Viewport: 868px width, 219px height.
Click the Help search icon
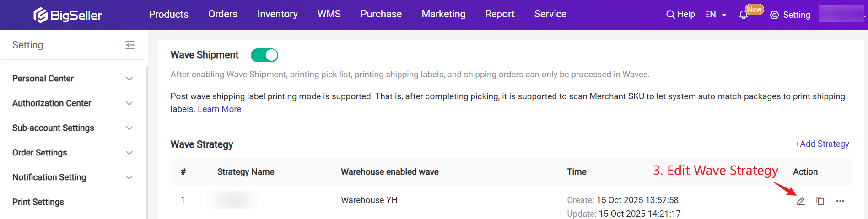tap(670, 15)
